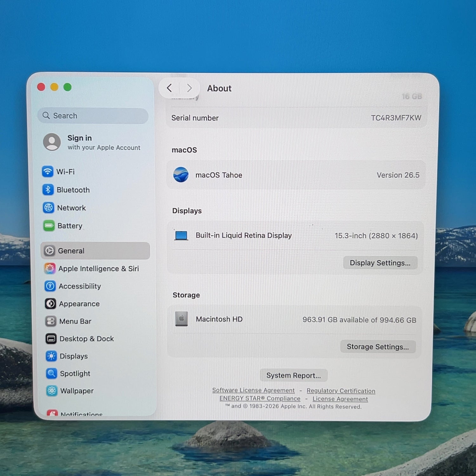The height and width of the screenshot is (476, 476).
Task: Open the Desktop & Dock icon
Action: [51, 339]
